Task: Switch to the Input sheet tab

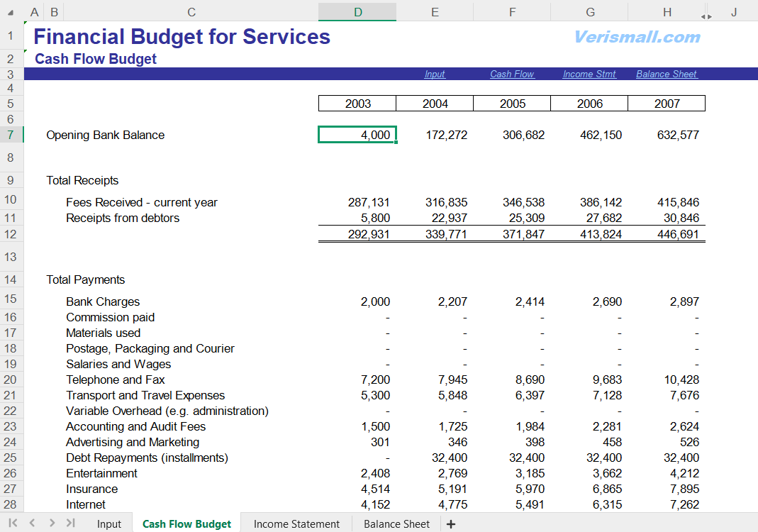Action: [109, 524]
